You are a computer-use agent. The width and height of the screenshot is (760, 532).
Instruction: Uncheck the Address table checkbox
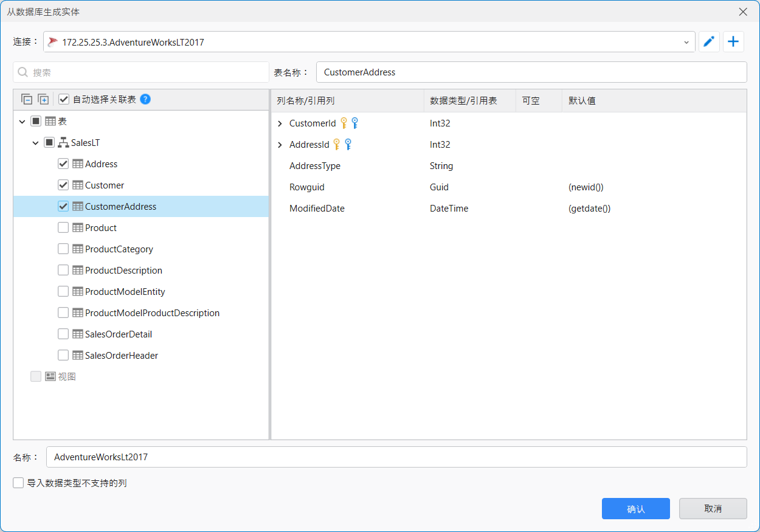[63, 164]
